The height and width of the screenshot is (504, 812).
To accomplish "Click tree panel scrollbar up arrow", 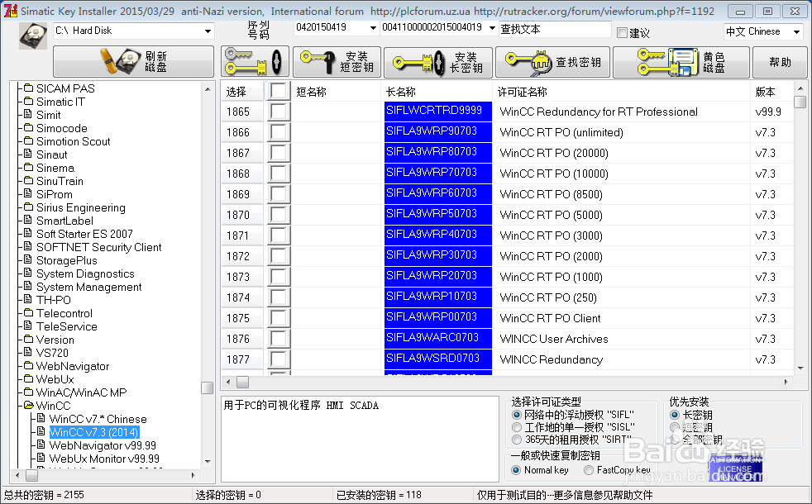I will tap(208, 89).
